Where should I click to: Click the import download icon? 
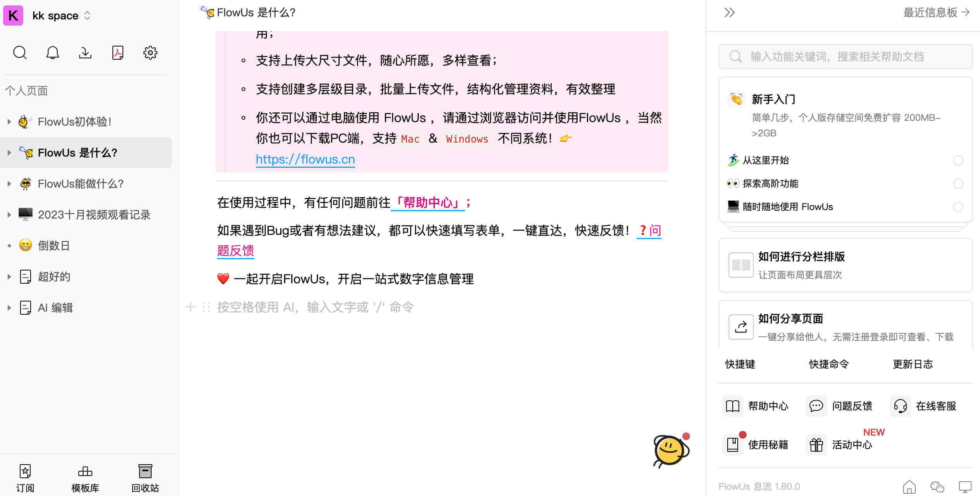tap(85, 53)
